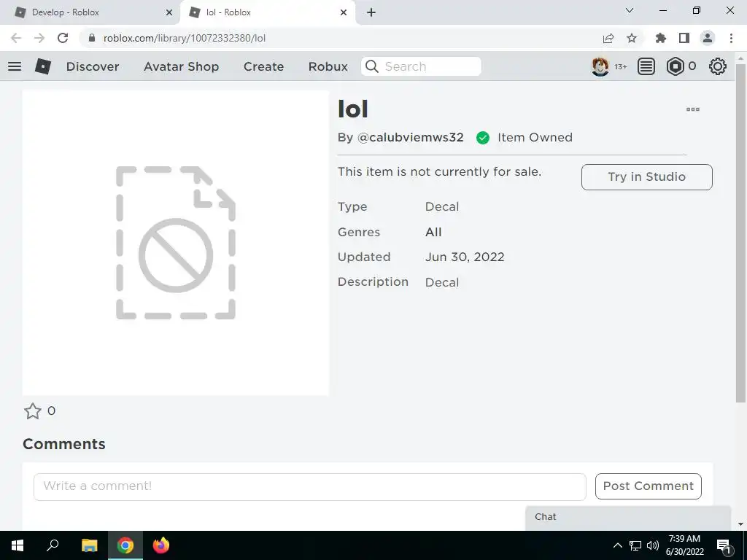Screen dimensions: 747x560
Task: Click the Robux balance icon
Action: tap(675, 66)
